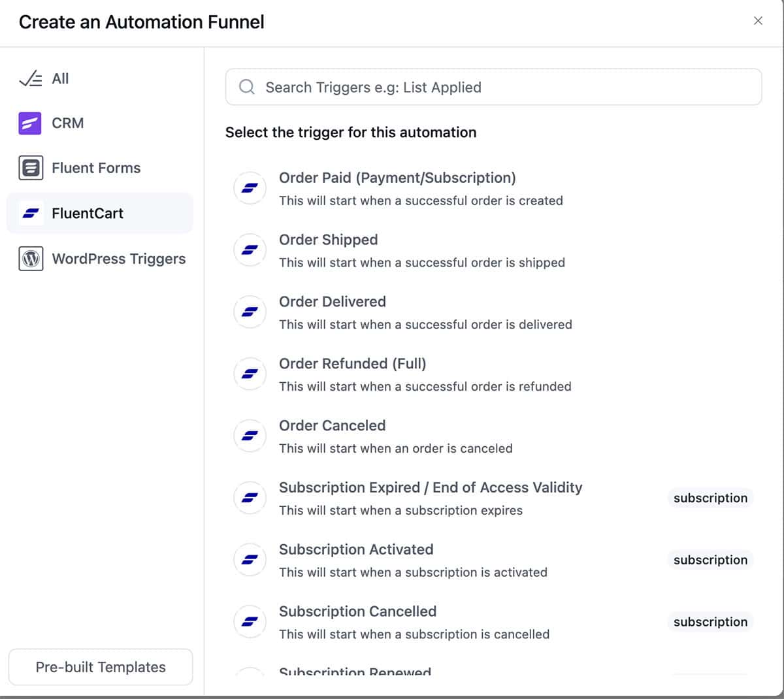Click the Subscription Cancelled trigger icon
784x699 pixels.
(250, 622)
